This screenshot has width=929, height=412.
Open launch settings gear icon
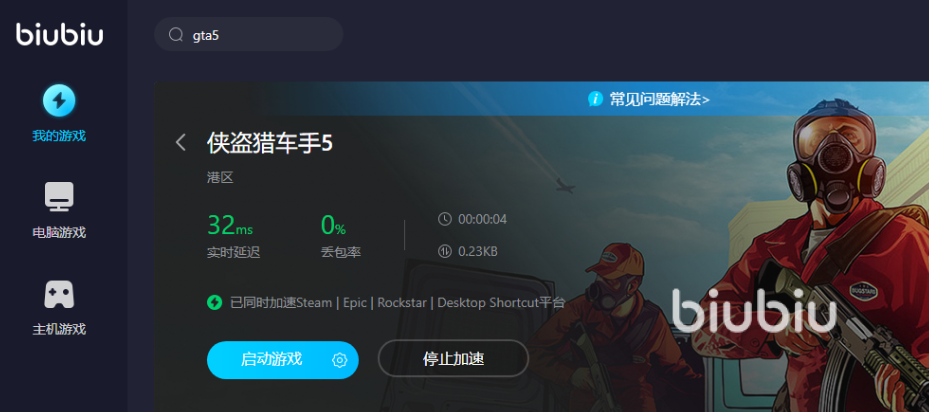tap(339, 360)
